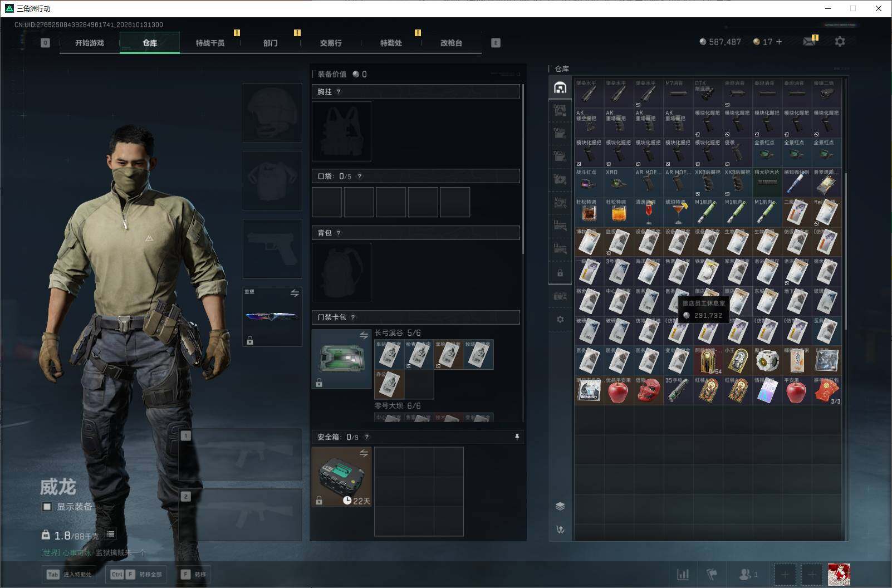Swap the keycard case container
The image size is (892, 588).
364,335
